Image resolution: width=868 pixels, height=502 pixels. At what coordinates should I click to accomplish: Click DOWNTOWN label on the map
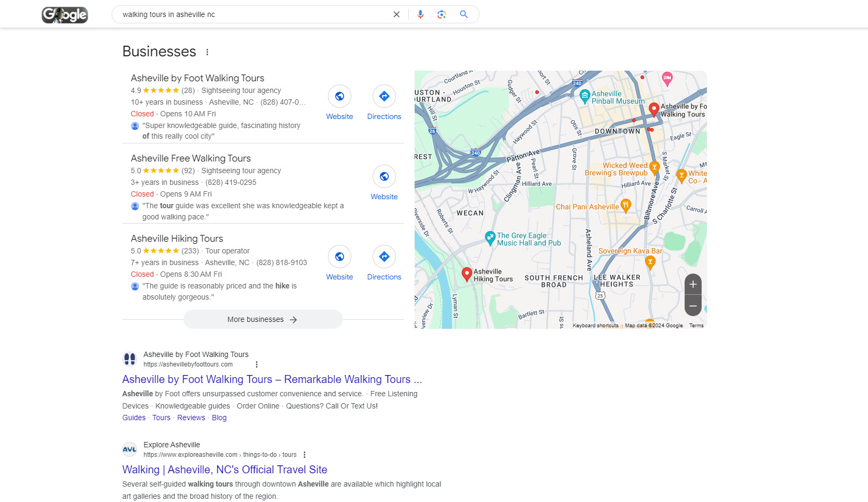tap(618, 131)
